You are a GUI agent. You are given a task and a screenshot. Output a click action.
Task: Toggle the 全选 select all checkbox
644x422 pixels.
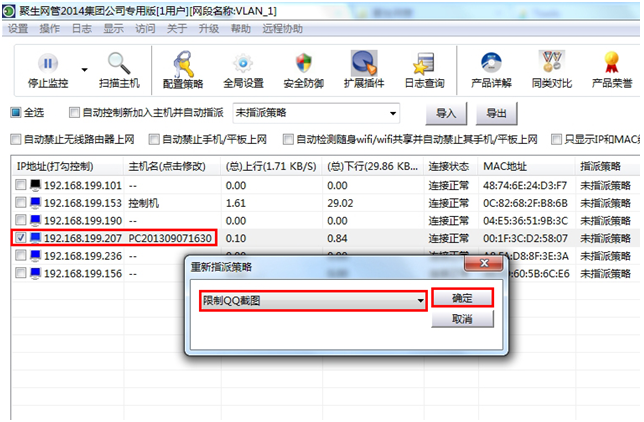(x=16, y=112)
